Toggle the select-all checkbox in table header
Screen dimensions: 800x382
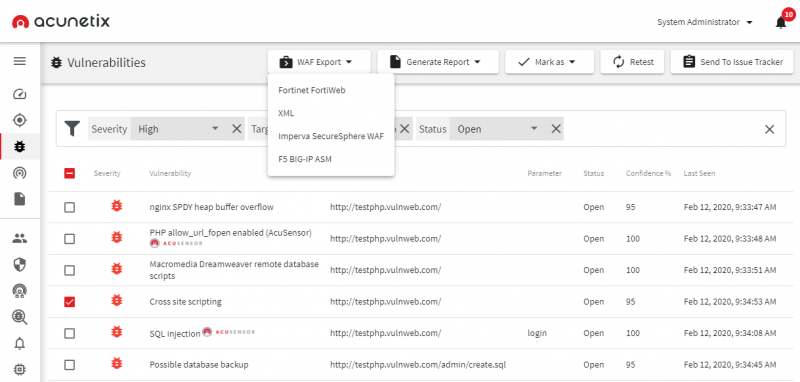69,173
